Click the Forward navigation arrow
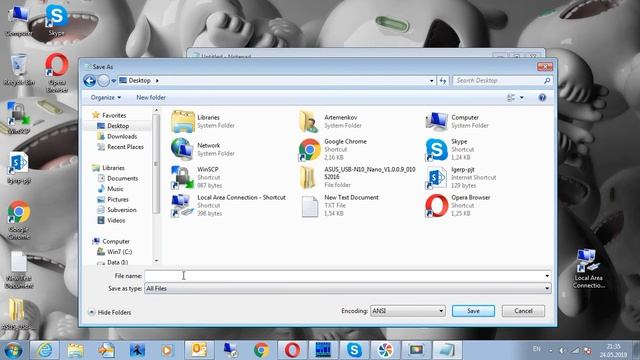The width and height of the screenshot is (640, 360). (x=103, y=81)
